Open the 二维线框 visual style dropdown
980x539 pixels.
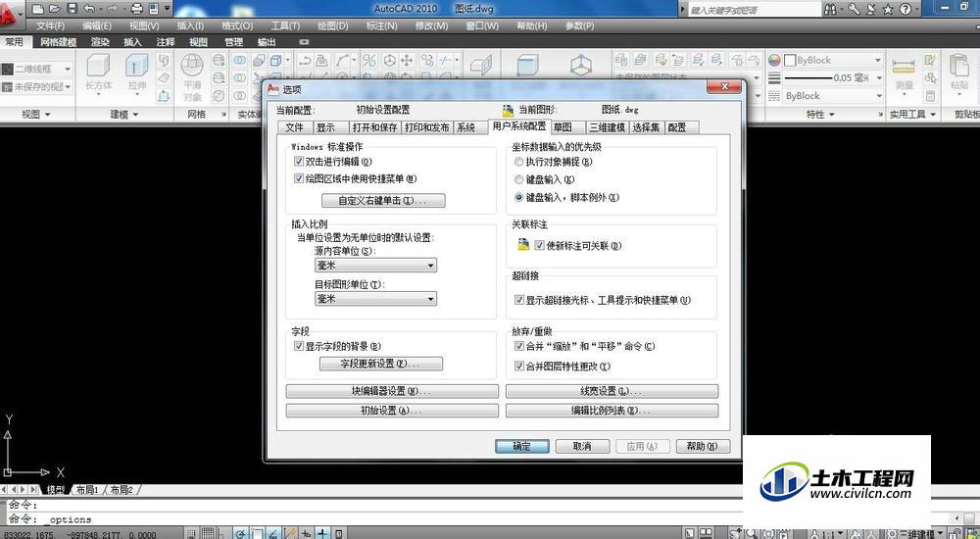point(37,69)
